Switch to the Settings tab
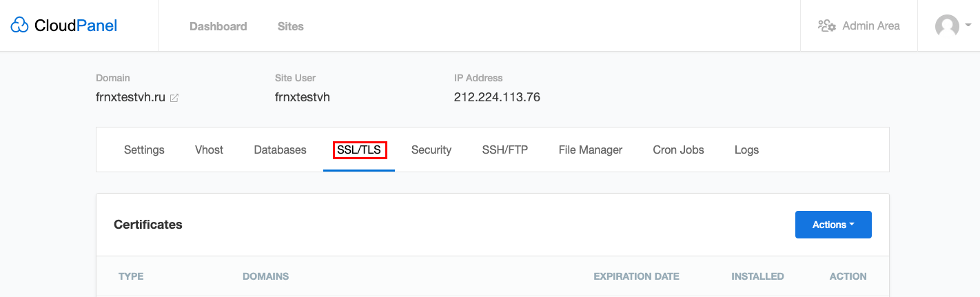Screen dimensions: 980x297 tap(144, 150)
